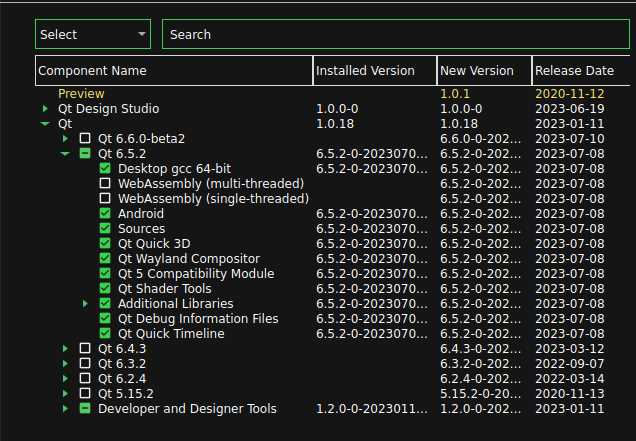The height and width of the screenshot is (441, 636).
Task: Select the Preview row label
Action: coord(81,94)
